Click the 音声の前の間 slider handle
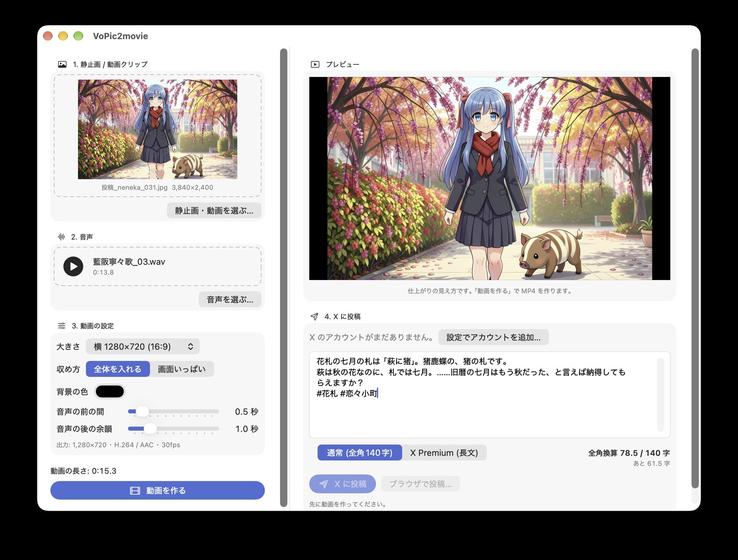Image resolution: width=738 pixels, height=560 pixels. click(x=142, y=411)
